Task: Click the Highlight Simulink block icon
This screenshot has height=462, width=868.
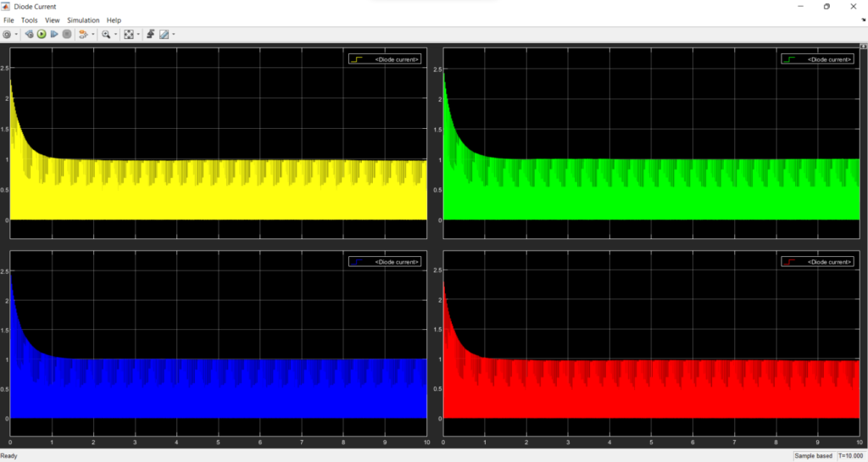Action: (83, 34)
